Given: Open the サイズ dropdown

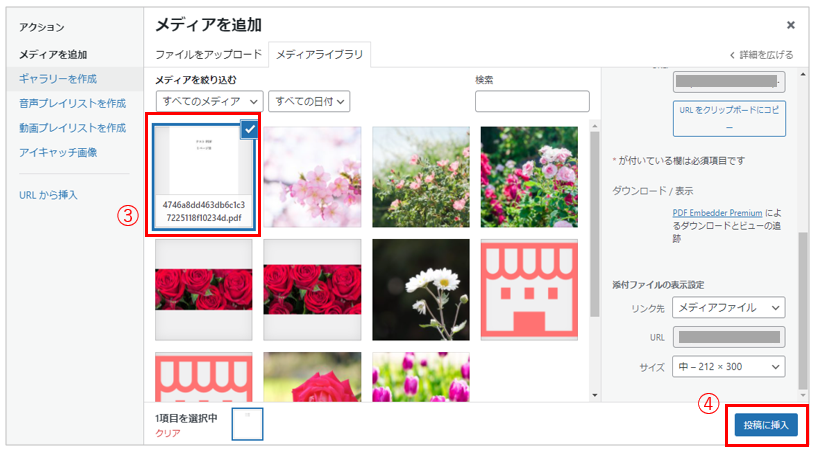Looking at the screenshot, I should pyautogui.click(x=728, y=368).
